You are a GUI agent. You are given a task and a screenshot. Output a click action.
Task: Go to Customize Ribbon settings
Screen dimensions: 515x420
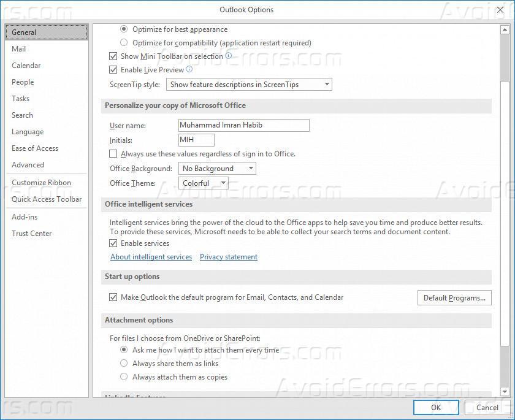pyautogui.click(x=41, y=183)
